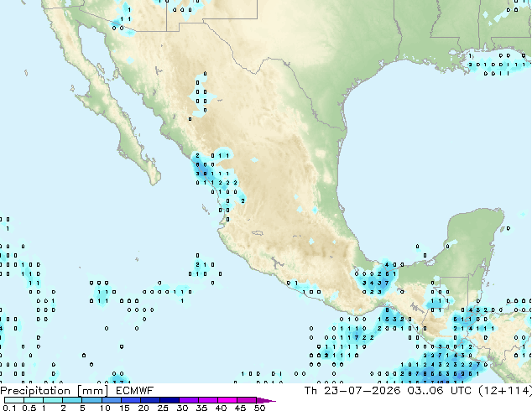This screenshot has height=411, width=532.
Task: Click the 'Precipitation' title label
Action: 35,391
